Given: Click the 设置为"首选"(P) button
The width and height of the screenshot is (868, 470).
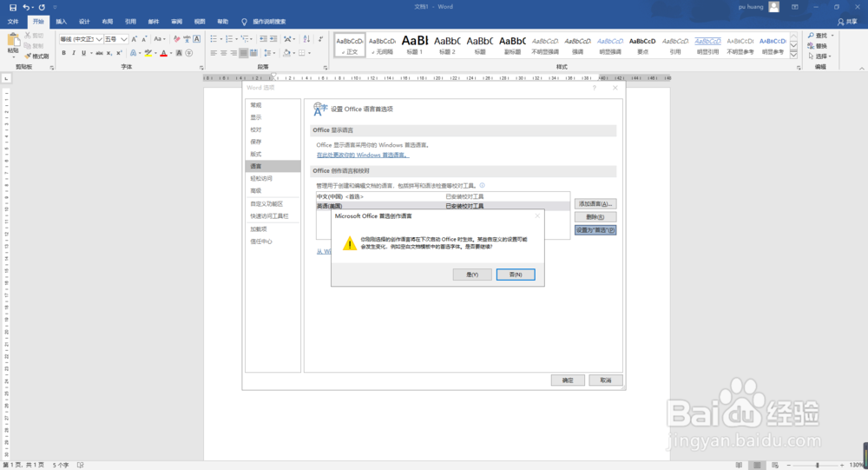Looking at the screenshot, I should (x=595, y=230).
